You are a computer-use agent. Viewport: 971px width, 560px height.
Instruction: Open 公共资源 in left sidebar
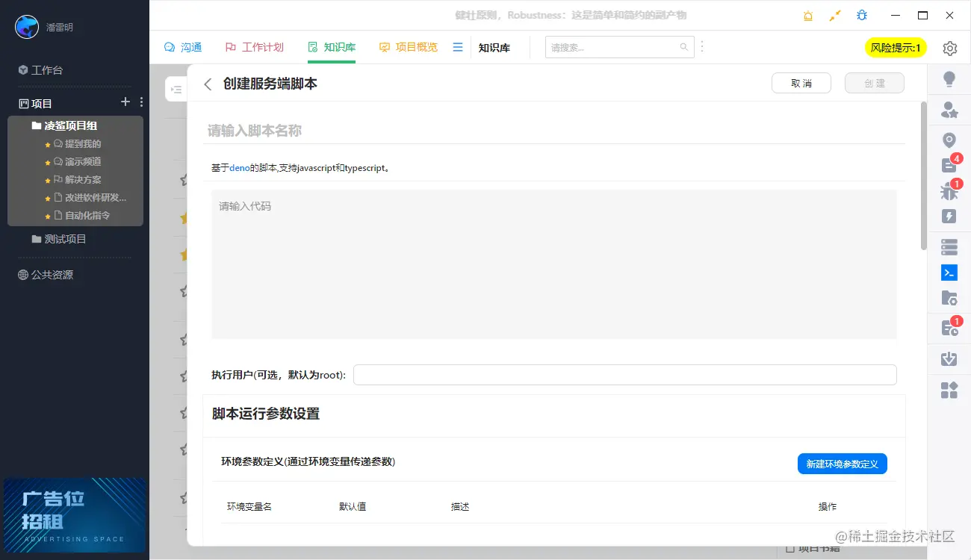point(46,275)
